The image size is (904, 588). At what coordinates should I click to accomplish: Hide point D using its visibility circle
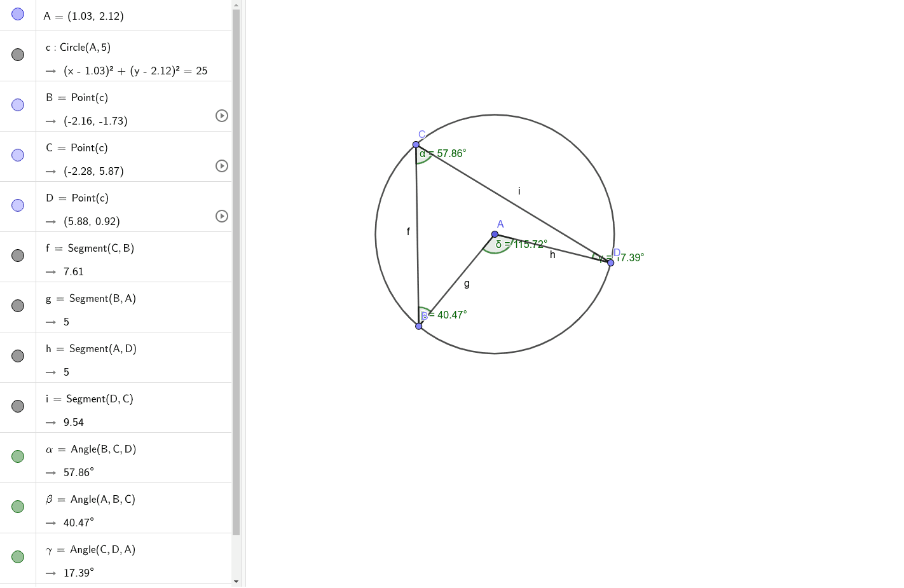coord(18,205)
